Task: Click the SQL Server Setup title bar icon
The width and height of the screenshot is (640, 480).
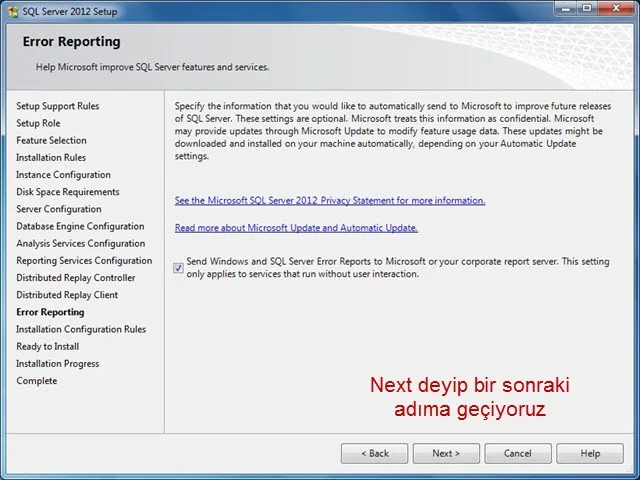Action: pyautogui.click(x=13, y=11)
